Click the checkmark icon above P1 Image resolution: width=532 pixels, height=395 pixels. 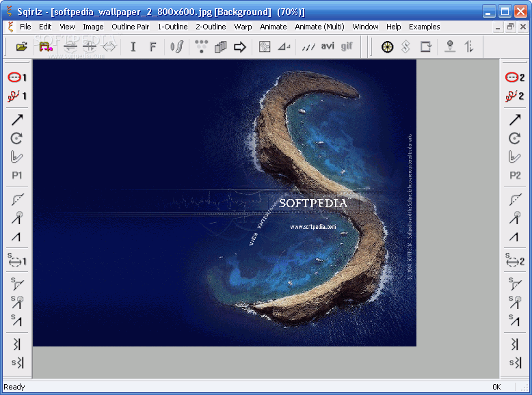[16, 156]
